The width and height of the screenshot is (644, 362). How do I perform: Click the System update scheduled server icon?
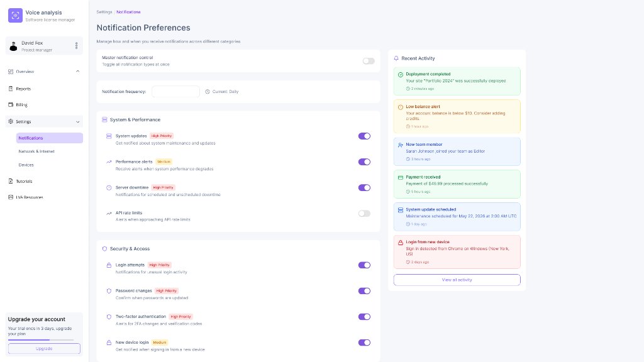tap(401, 210)
